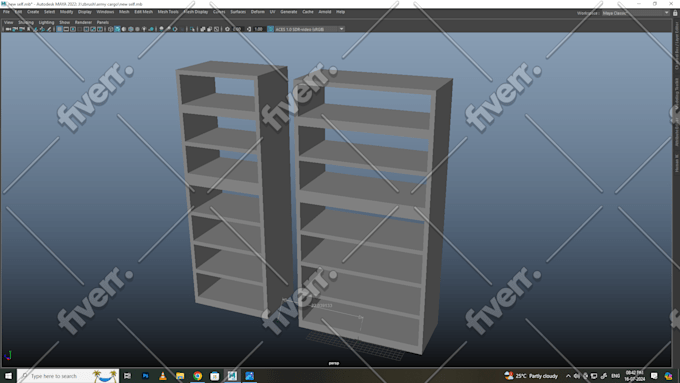The width and height of the screenshot is (680, 383).
Task: Open the File menu
Action: click(6, 12)
